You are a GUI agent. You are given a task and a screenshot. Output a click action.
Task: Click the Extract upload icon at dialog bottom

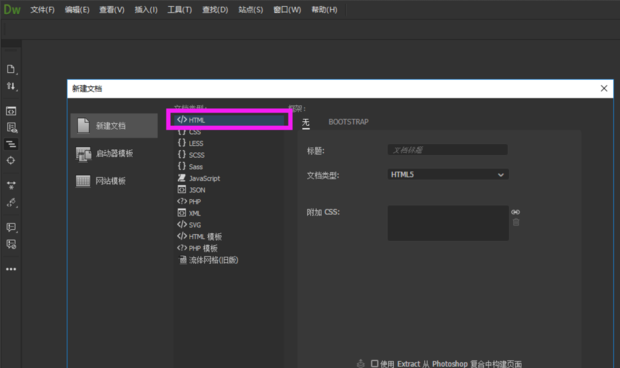361,363
